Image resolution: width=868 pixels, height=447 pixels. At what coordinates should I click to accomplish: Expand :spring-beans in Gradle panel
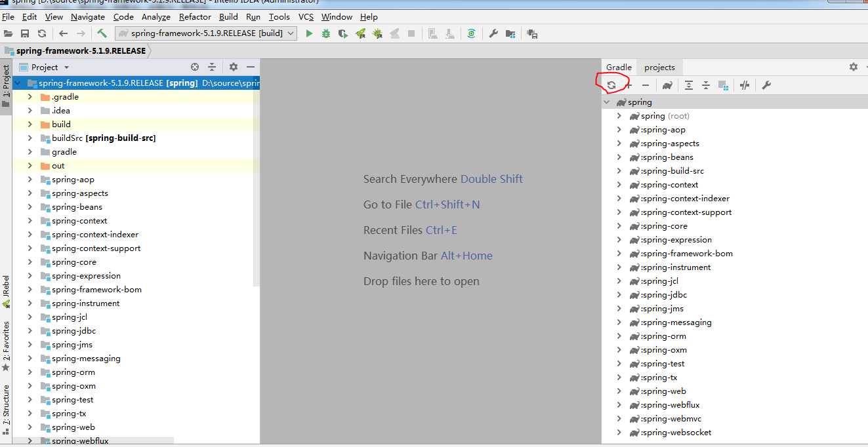coord(619,157)
